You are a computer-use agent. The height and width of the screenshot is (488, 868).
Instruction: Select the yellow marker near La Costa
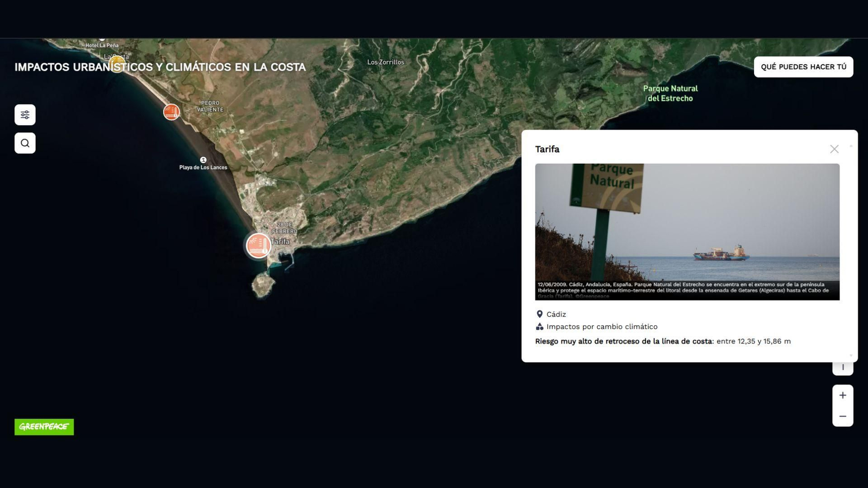pyautogui.click(x=117, y=64)
